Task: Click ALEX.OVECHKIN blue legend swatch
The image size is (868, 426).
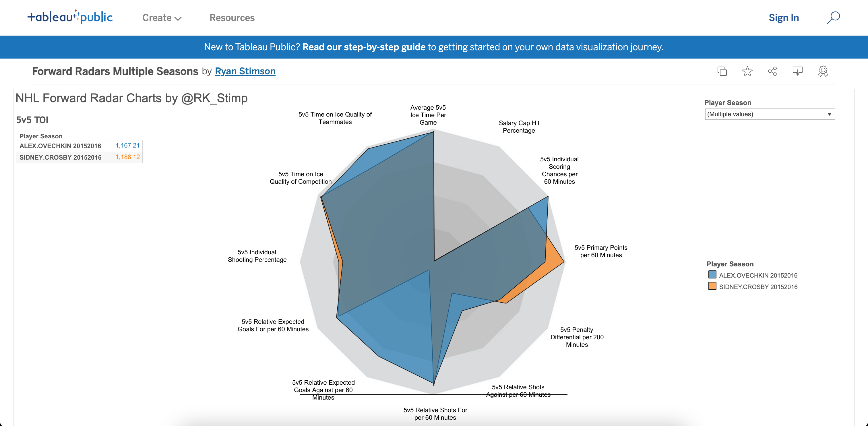Action: pyautogui.click(x=711, y=275)
